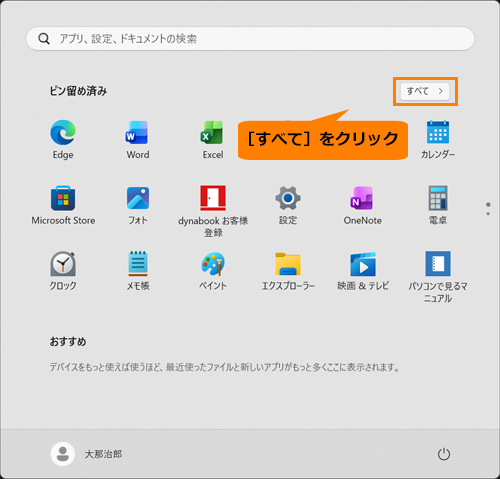The height and width of the screenshot is (479, 500).
Task: Click the search magnifier icon
Action: click(x=44, y=39)
